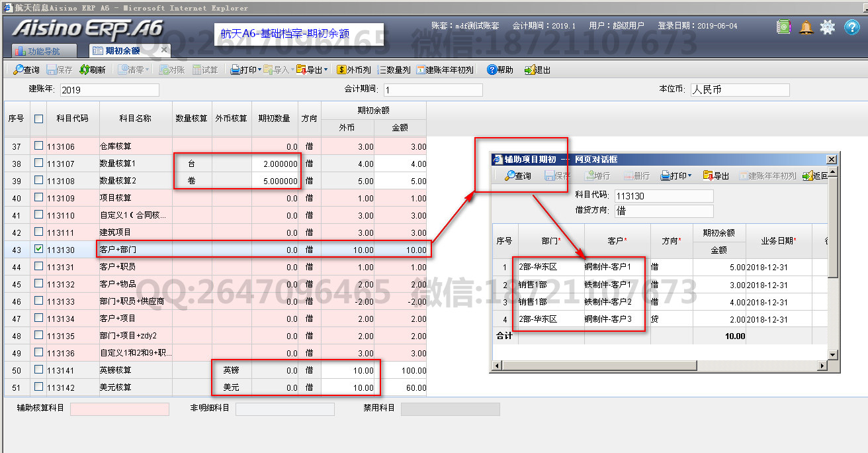Check the select-all checkbox in table header
This screenshot has width=868, height=453.
point(39,119)
